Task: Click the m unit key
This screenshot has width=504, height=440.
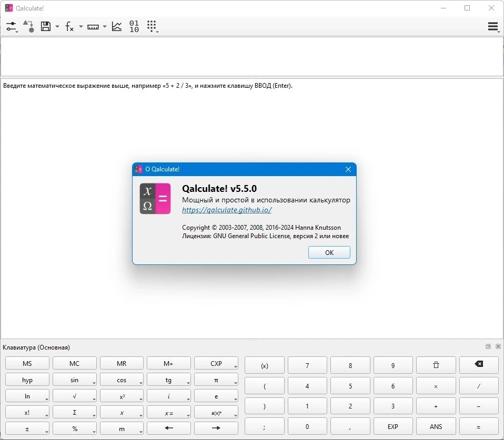Action: (x=122, y=428)
